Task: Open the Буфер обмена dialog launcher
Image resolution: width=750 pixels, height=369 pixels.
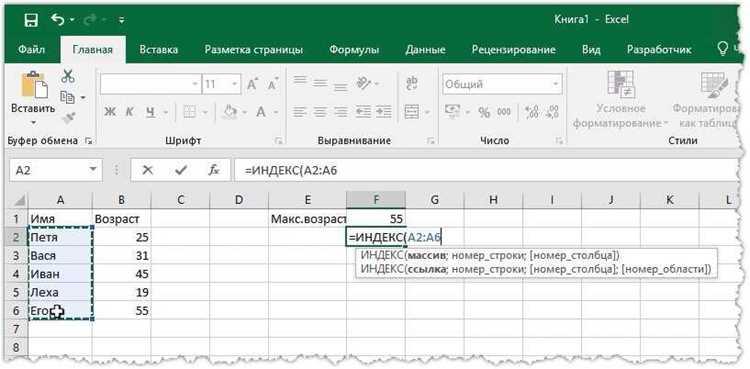Action: pyautogui.click(x=88, y=141)
